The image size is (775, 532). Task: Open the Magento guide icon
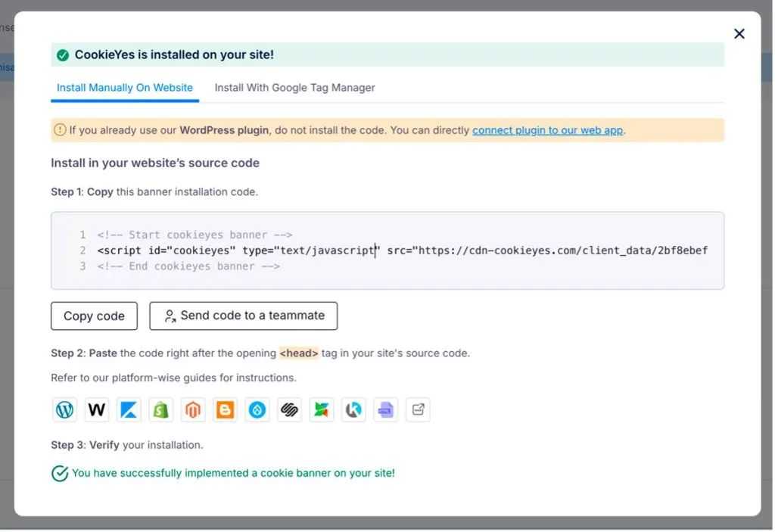[x=193, y=410]
